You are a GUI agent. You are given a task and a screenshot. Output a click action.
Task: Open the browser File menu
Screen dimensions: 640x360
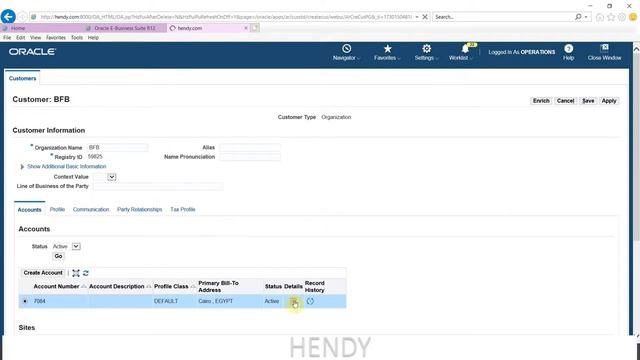pyautogui.click(x=7, y=38)
